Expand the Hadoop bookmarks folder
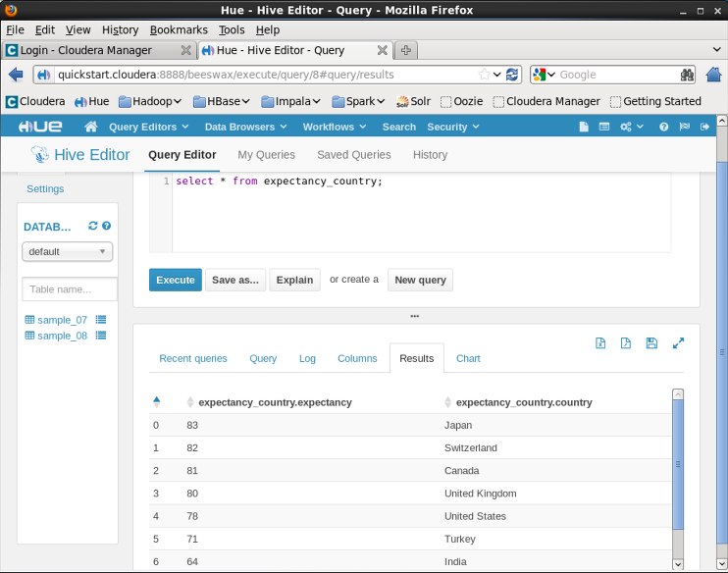The height and width of the screenshot is (573, 728). (x=150, y=101)
